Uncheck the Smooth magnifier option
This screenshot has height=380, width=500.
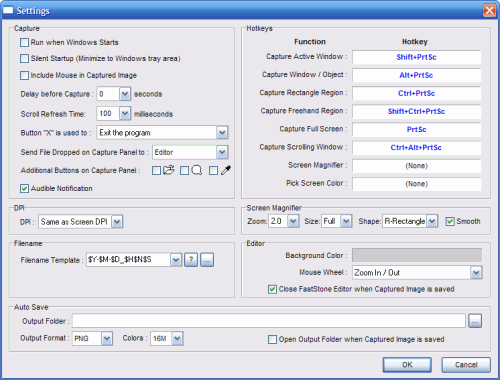(x=450, y=222)
